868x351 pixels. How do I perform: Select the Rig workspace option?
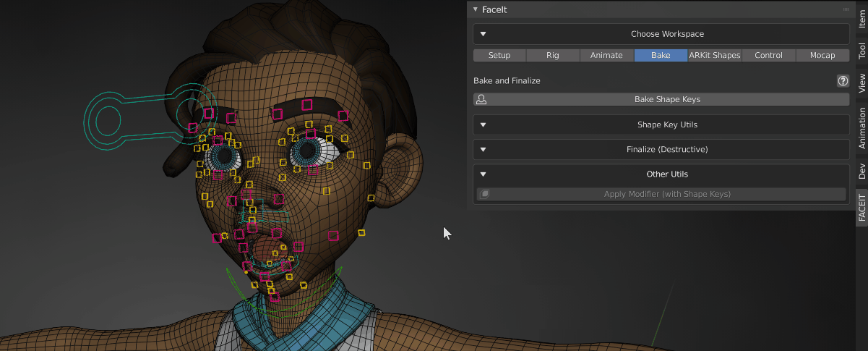click(x=553, y=56)
